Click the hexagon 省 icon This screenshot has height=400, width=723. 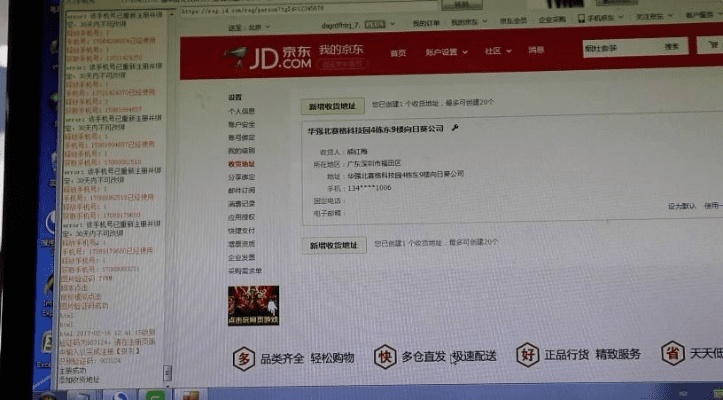[x=673, y=353]
